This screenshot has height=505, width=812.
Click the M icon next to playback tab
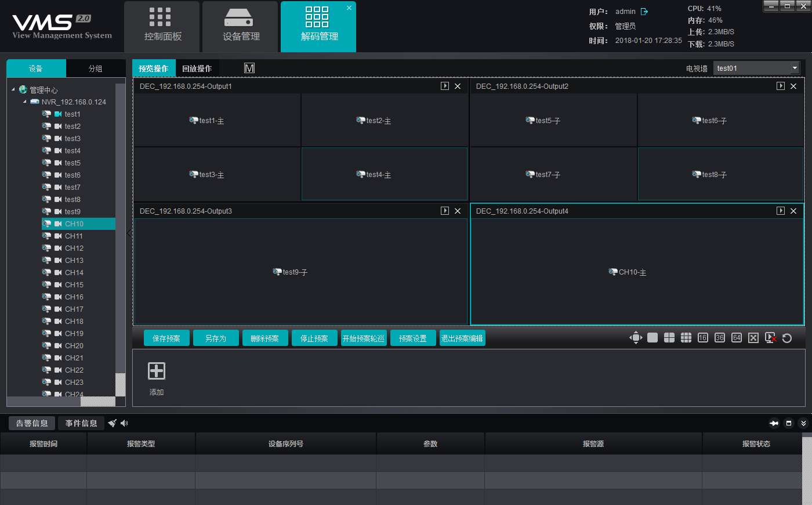tap(249, 68)
